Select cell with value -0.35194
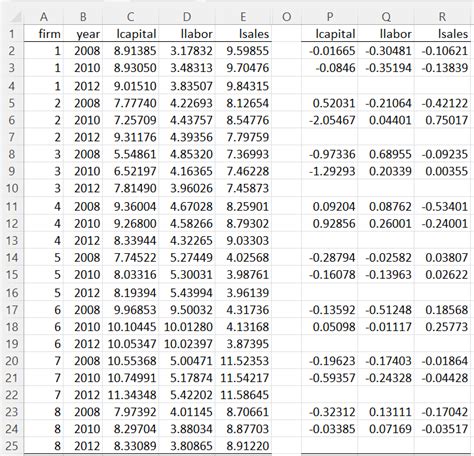Image resolution: width=474 pixels, height=456 pixels. [x=386, y=68]
